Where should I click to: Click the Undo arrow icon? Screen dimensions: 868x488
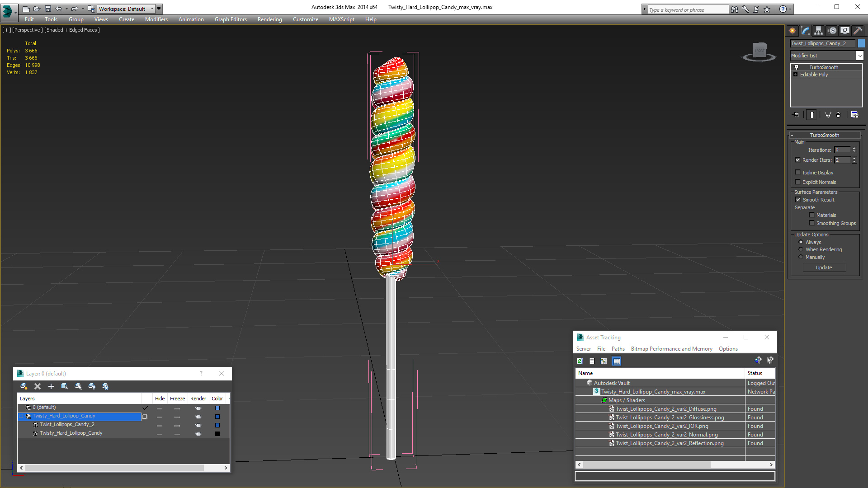click(x=59, y=9)
